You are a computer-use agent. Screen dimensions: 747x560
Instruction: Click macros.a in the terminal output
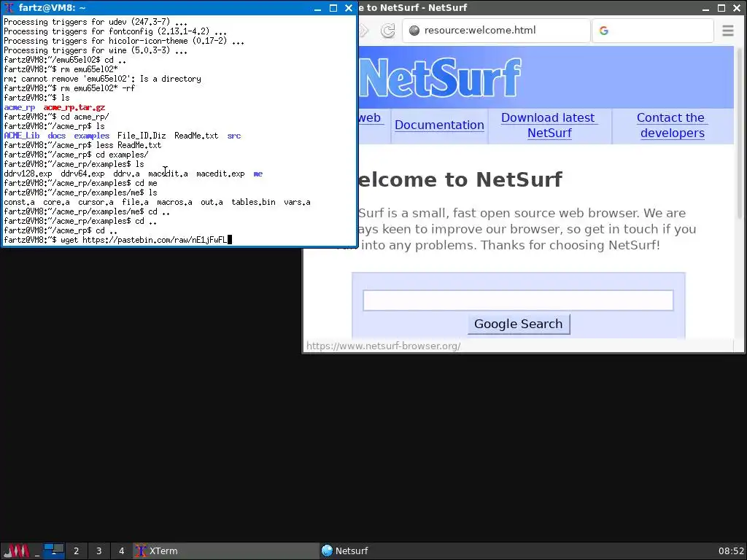click(x=174, y=203)
